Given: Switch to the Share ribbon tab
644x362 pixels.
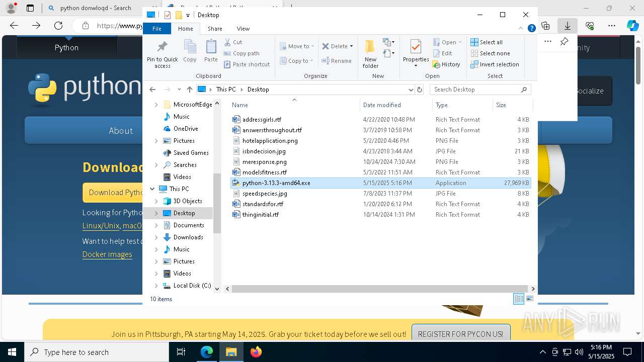Looking at the screenshot, I should [215, 29].
